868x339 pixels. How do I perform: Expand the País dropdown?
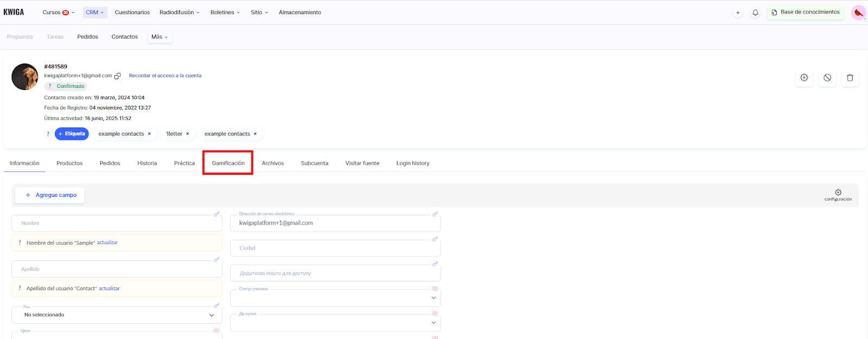click(x=212, y=315)
